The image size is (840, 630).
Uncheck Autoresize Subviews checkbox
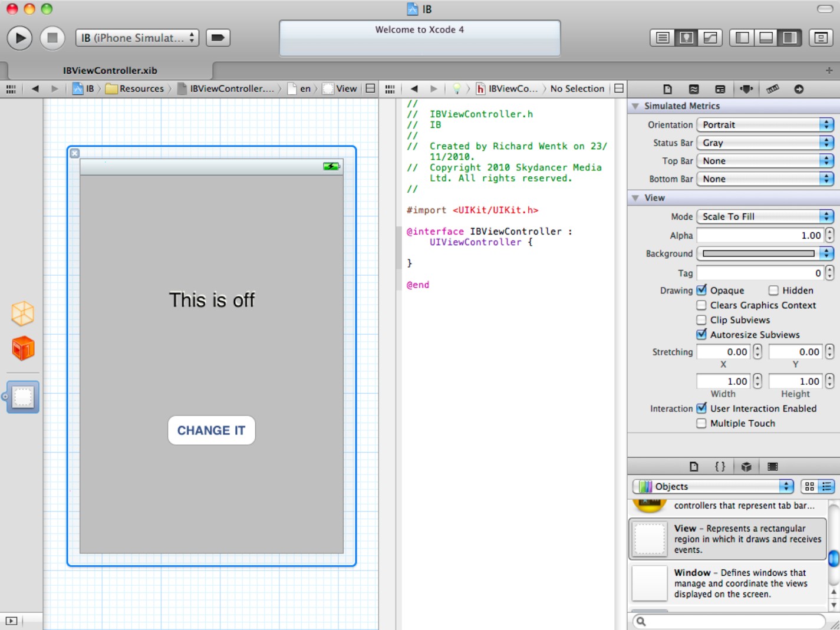701,334
